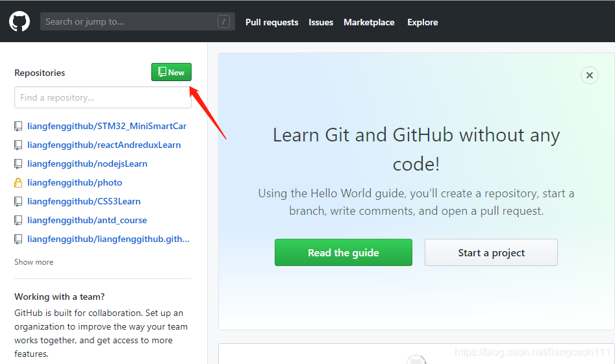Focus the Search or jump to field
This screenshot has height=364, width=615.
(138, 21)
